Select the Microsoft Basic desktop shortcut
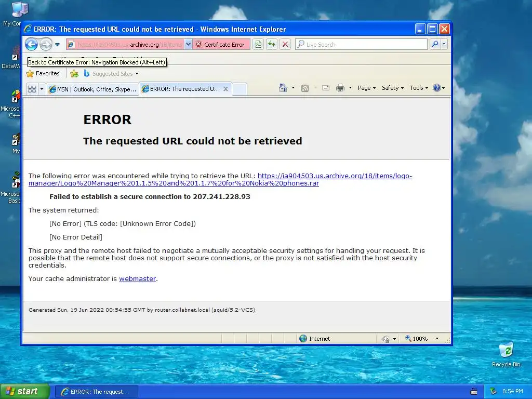The width and height of the screenshot is (532, 399). (11, 188)
